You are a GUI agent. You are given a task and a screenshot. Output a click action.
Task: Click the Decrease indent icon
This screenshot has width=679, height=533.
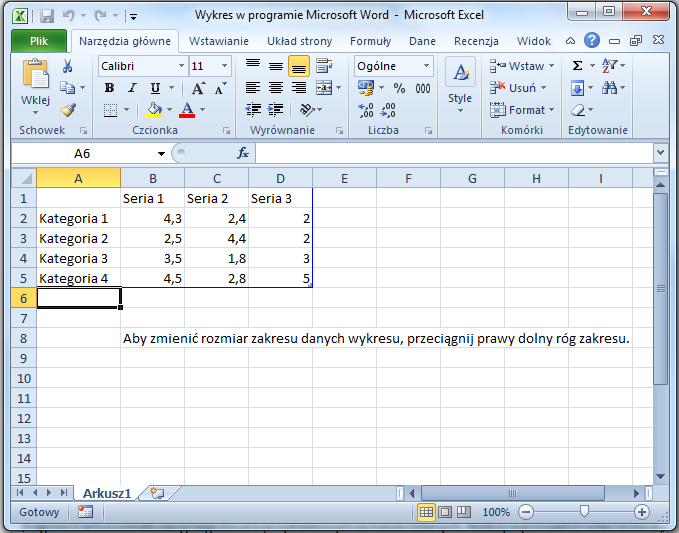coord(253,110)
